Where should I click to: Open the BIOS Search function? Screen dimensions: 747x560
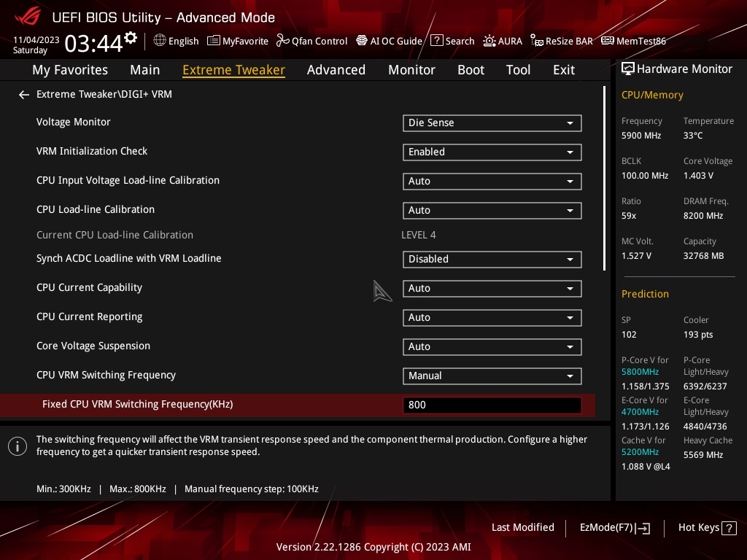[x=452, y=41]
